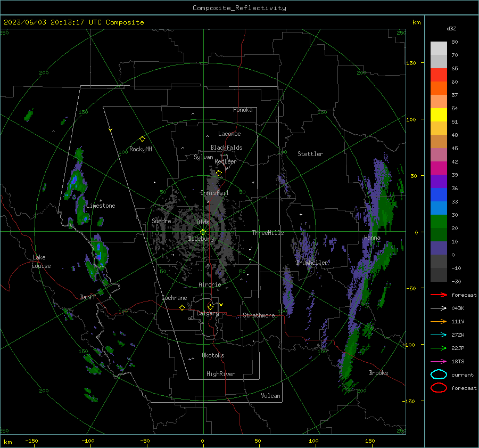This screenshot has width=479, height=448.
Task: Click the white 04DK arrow legend icon
Action: click(439, 308)
